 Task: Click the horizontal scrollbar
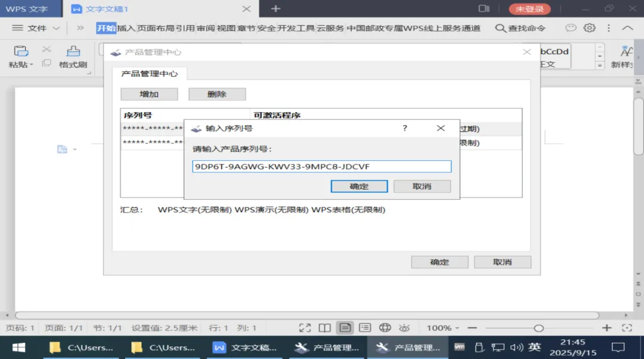pyautogui.click(x=307, y=315)
